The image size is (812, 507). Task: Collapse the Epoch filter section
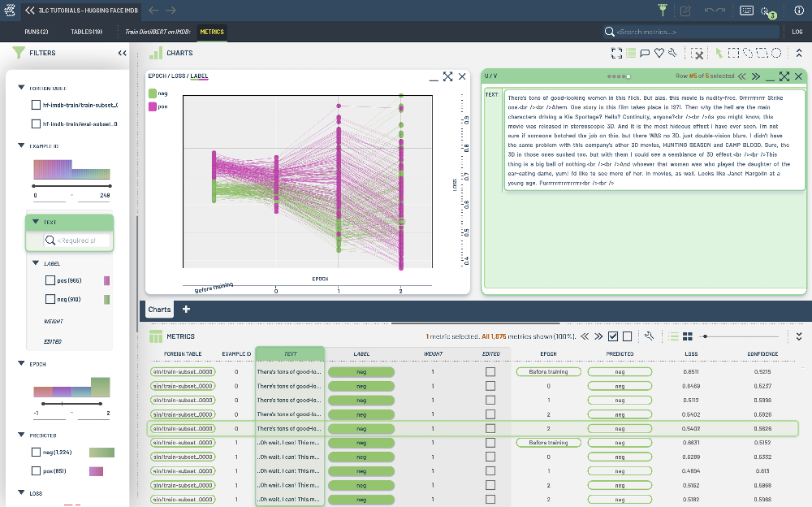[21, 365]
